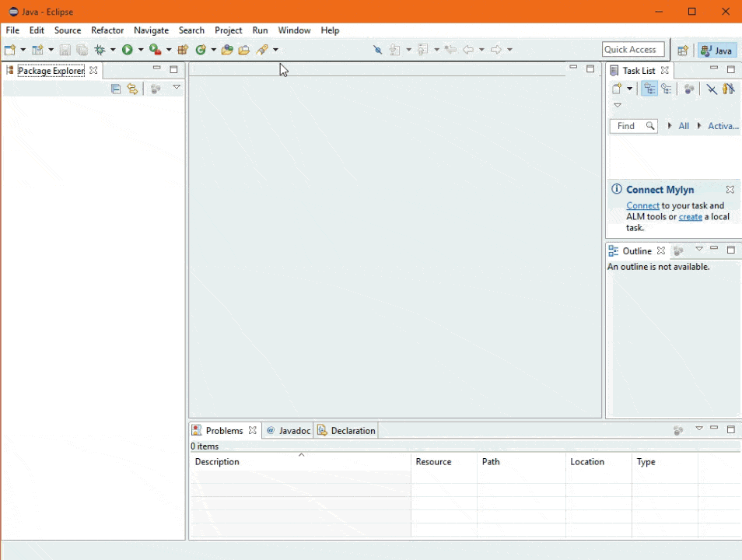Click the Connect link in Connect Mylyn
The image size is (742, 560).
coord(642,205)
